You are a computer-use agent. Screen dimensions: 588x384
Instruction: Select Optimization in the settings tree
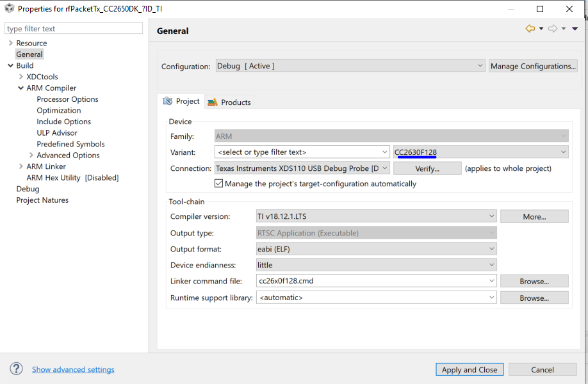[x=59, y=111]
